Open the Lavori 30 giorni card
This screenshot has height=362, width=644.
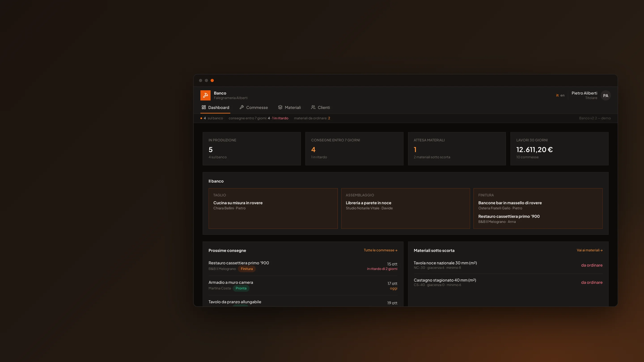point(559,149)
